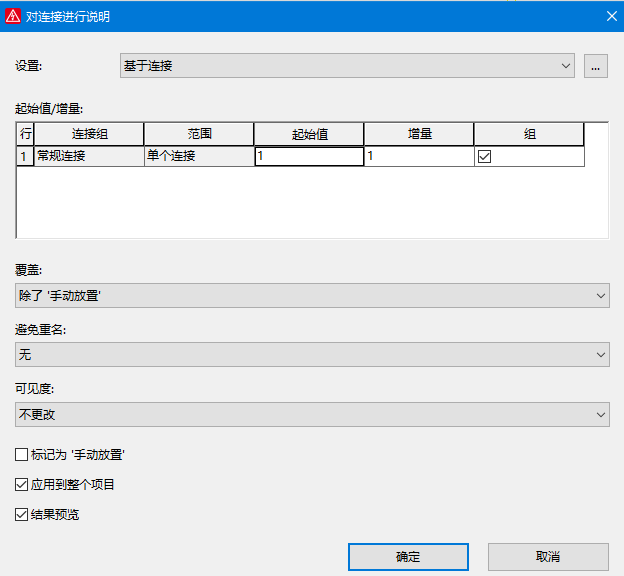Click the 增量 column header
Image resolution: width=624 pixels, height=576 pixels.
click(x=419, y=134)
